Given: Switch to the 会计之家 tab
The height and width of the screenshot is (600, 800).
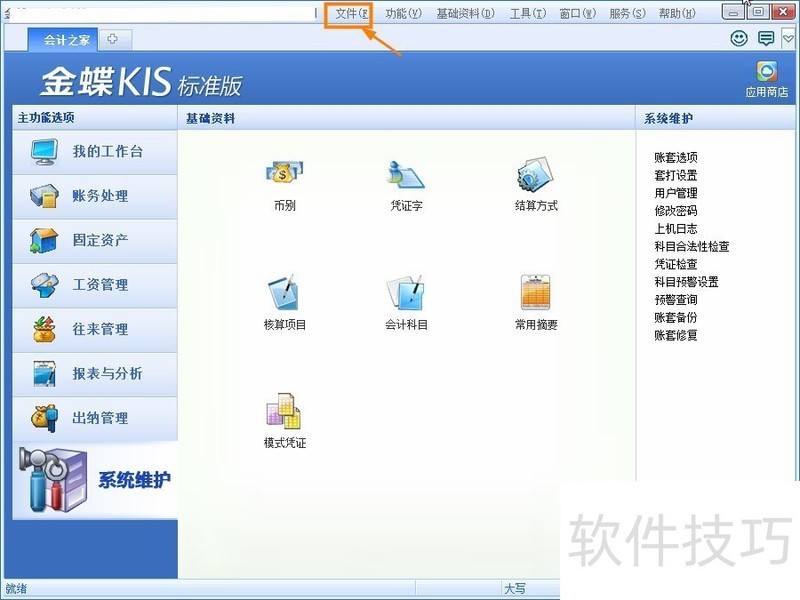Looking at the screenshot, I should [62, 40].
